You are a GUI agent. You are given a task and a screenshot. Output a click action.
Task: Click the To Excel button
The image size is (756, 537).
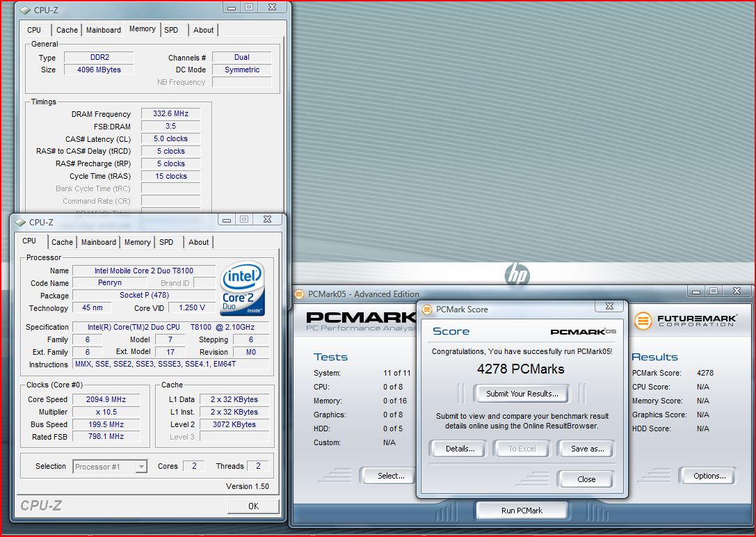coord(522,449)
